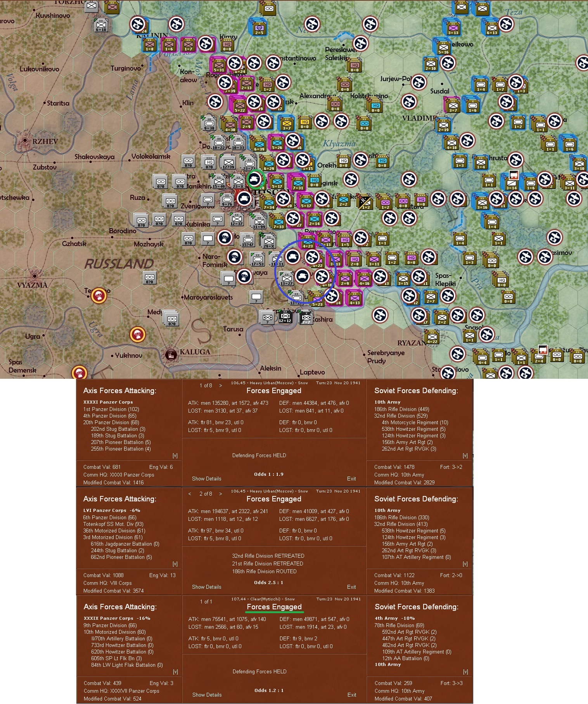
Task: Exit the LVI Panzer Corps combat report
Action: pos(351,587)
